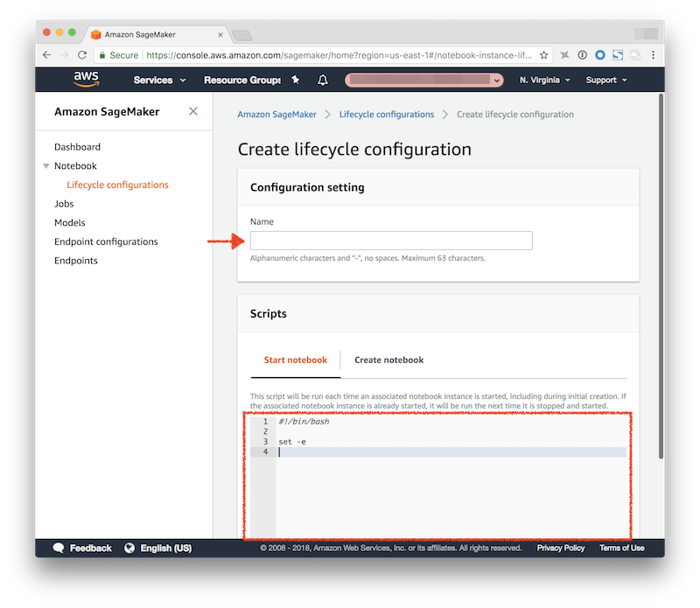Click the blue S extension icon
700x608 pixels.
point(618,55)
